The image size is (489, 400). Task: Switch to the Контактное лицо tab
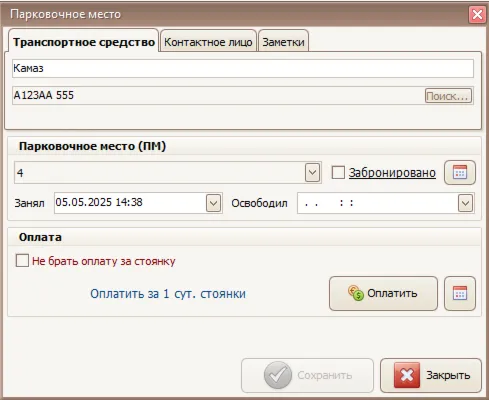point(208,42)
